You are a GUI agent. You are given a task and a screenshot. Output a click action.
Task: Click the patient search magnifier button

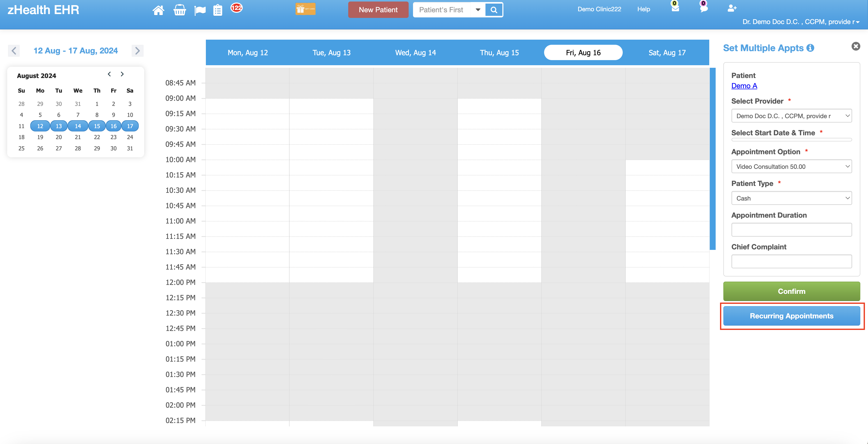(x=494, y=10)
